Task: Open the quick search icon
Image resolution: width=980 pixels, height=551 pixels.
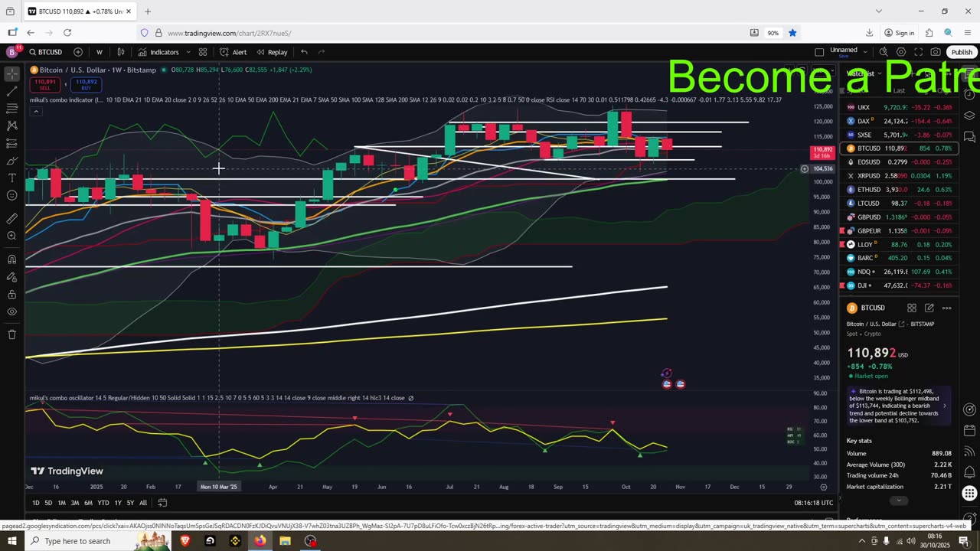Action: click(884, 52)
